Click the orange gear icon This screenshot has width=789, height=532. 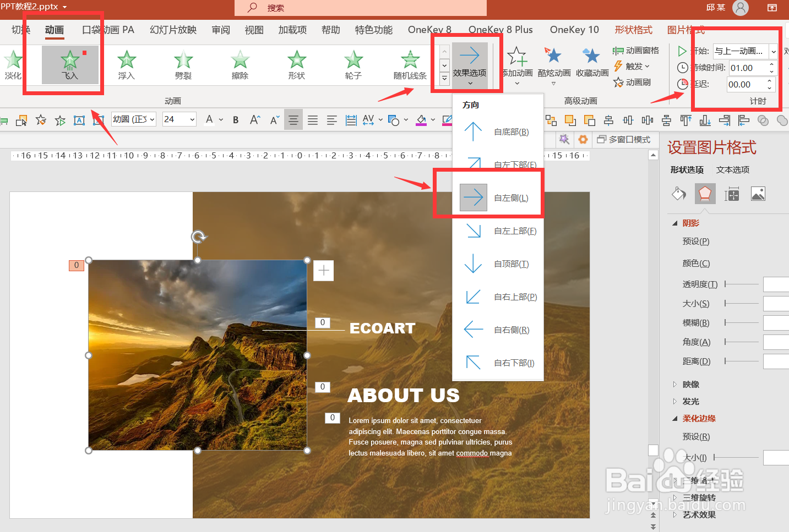pos(583,139)
